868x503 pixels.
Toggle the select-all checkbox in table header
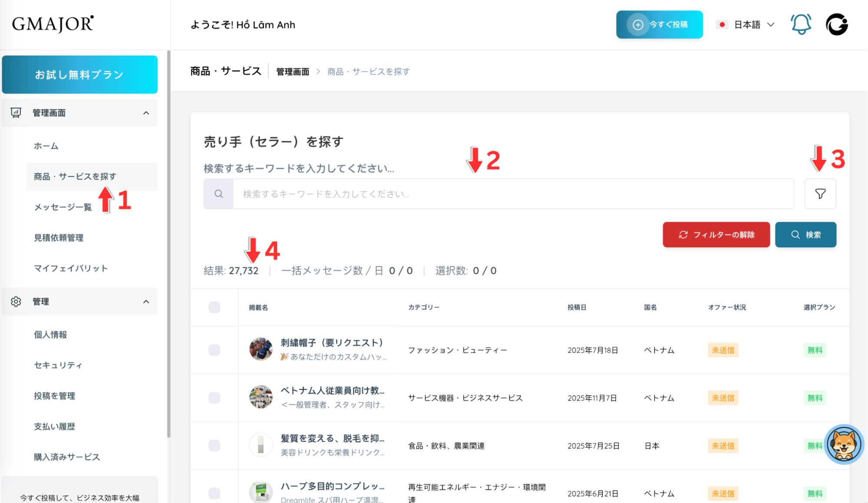pyautogui.click(x=214, y=307)
